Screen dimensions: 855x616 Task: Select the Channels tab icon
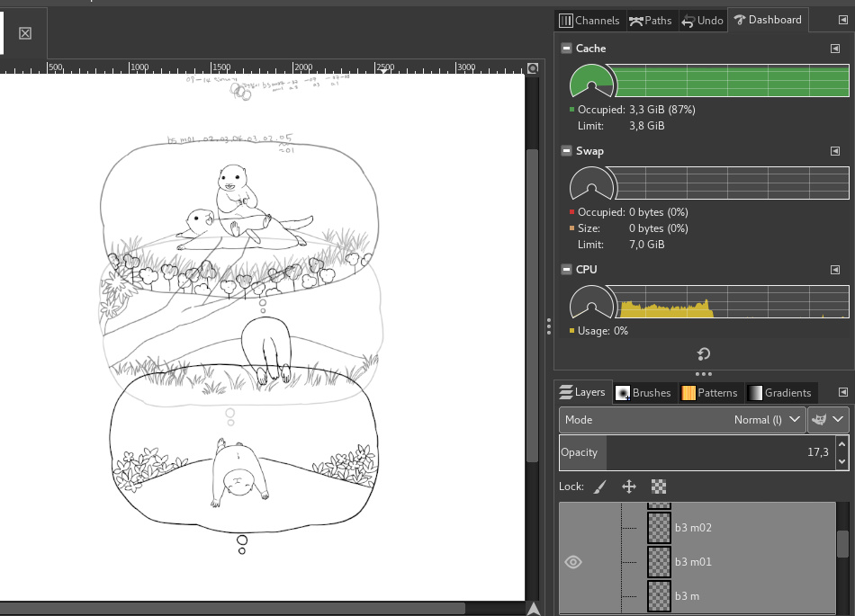point(566,20)
